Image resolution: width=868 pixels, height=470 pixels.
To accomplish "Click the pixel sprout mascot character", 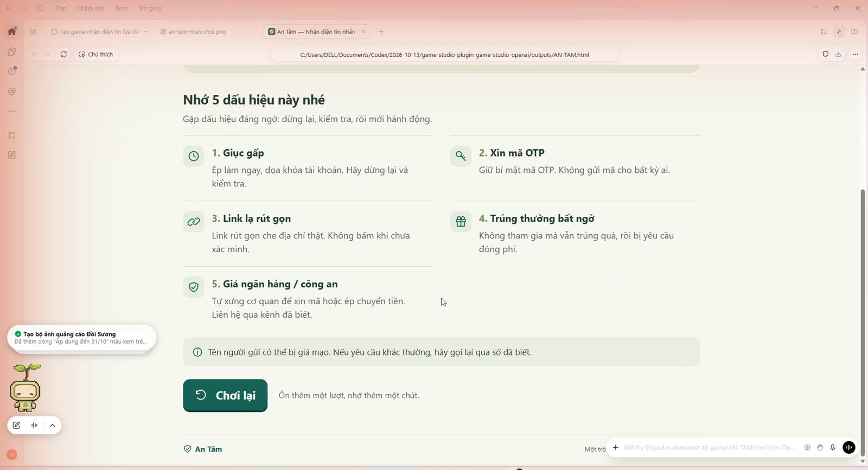I will pos(25,388).
